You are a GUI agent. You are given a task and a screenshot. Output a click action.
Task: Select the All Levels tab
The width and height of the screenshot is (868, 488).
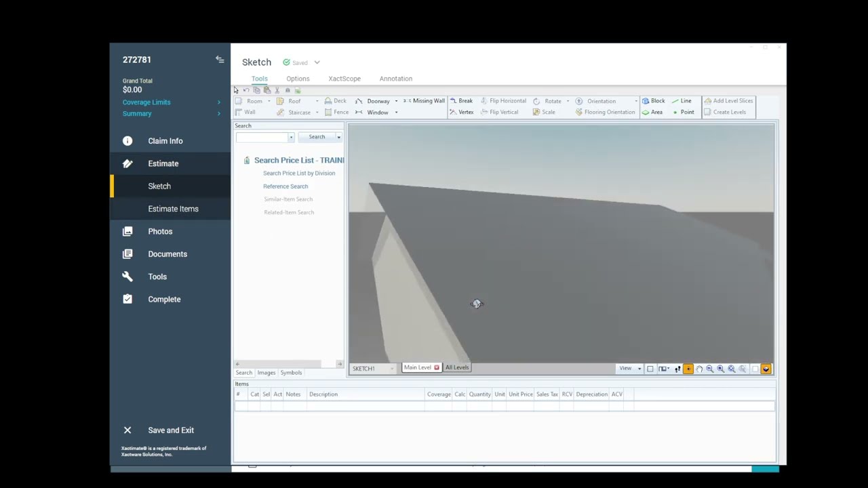click(457, 367)
